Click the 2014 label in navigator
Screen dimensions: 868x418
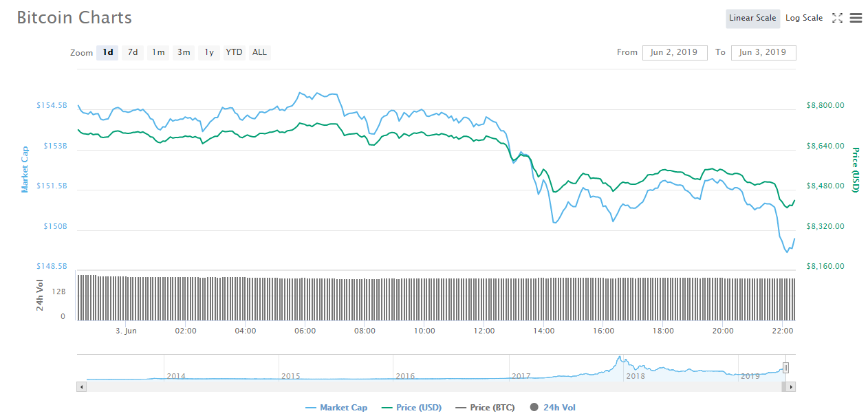176,376
